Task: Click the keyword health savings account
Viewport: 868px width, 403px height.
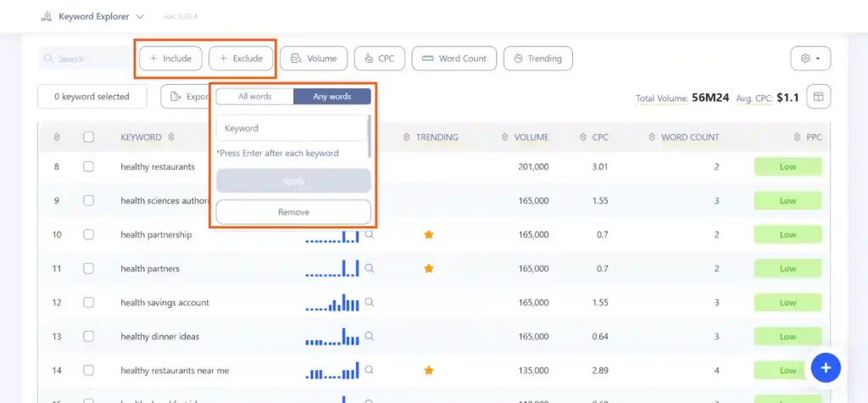Action: (165, 303)
